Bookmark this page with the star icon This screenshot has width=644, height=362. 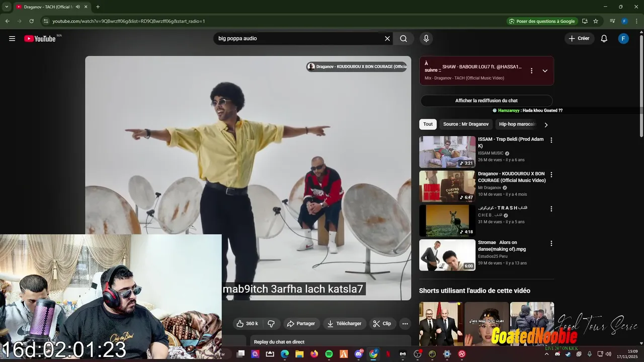tap(596, 21)
